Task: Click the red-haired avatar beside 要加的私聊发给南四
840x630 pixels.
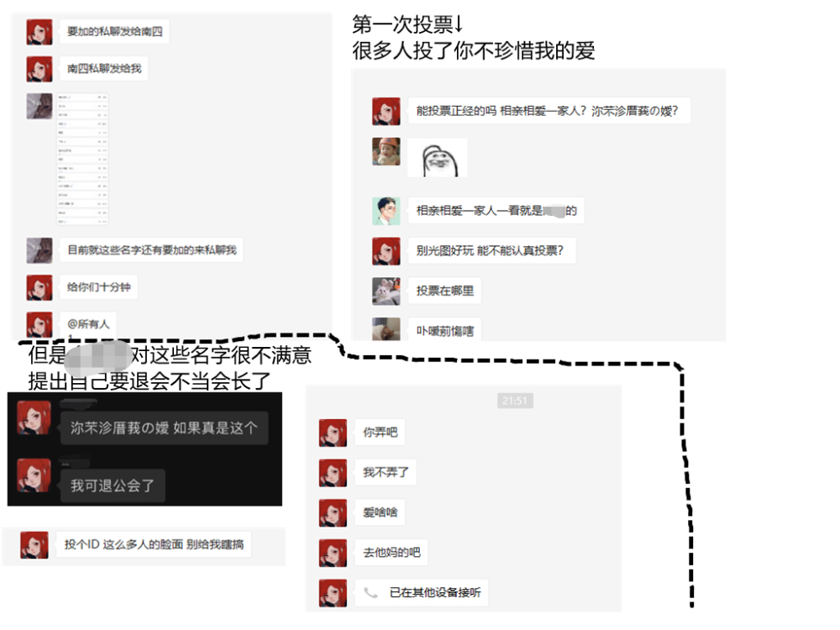Action: click(39, 32)
